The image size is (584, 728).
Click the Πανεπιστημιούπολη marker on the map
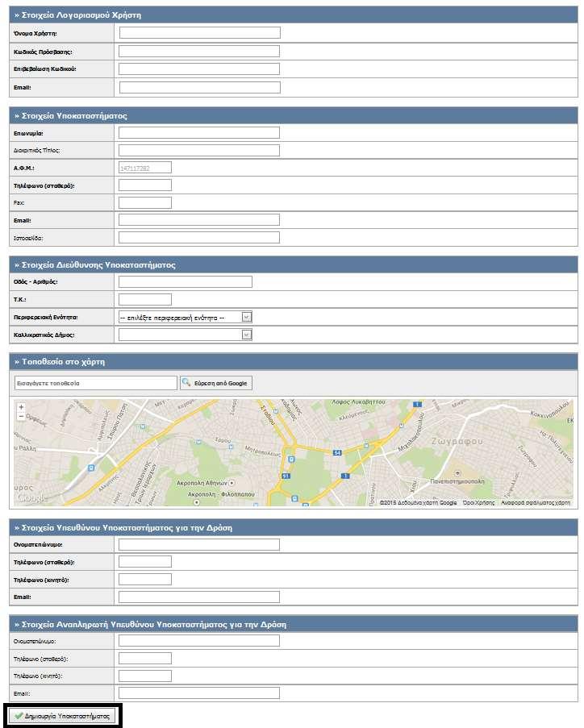click(x=457, y=473)
